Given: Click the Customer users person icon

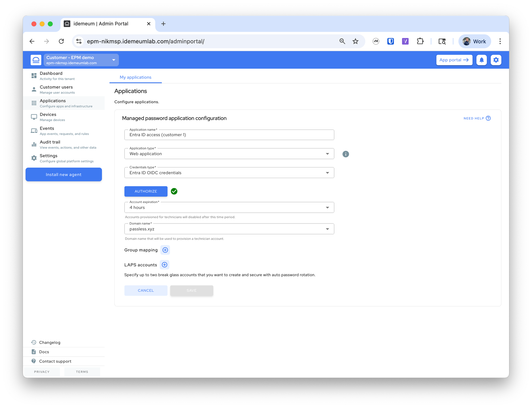Looking at the screenshot, I should click(x=34, y=89).
